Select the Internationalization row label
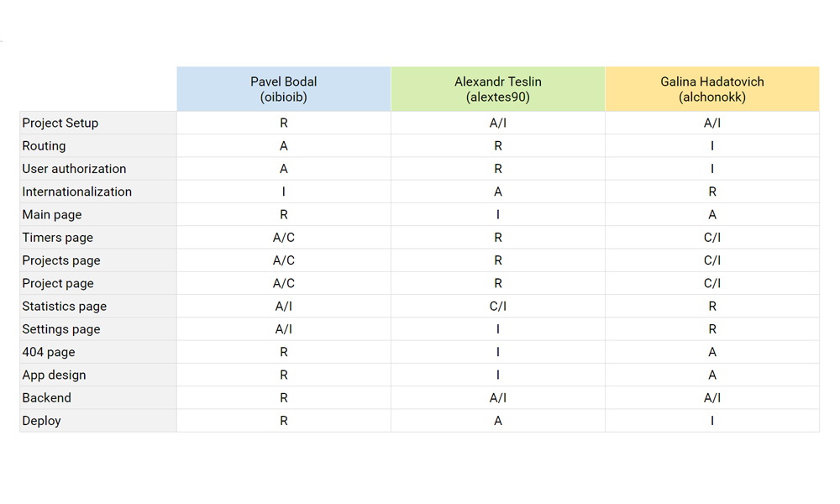This screenshot has width=840, height=504. [98, 192]
